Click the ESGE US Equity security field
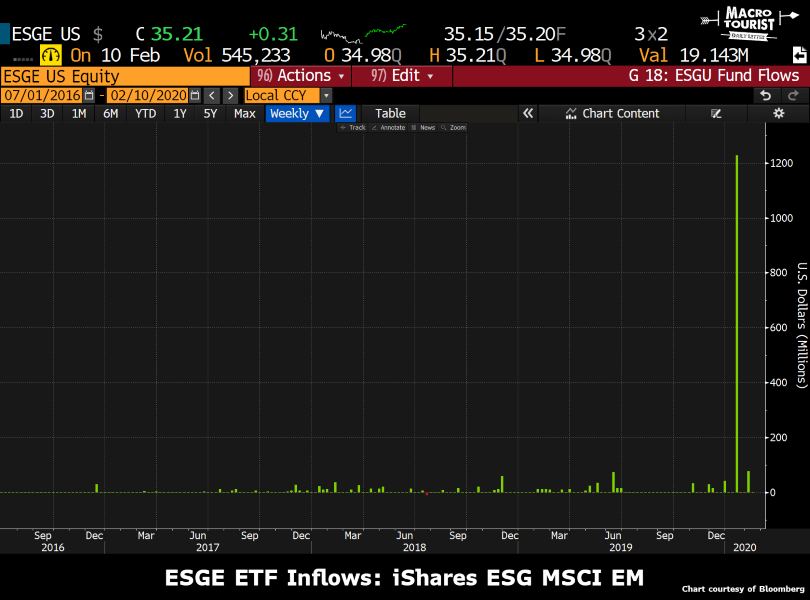 click(x=125, y=76)
